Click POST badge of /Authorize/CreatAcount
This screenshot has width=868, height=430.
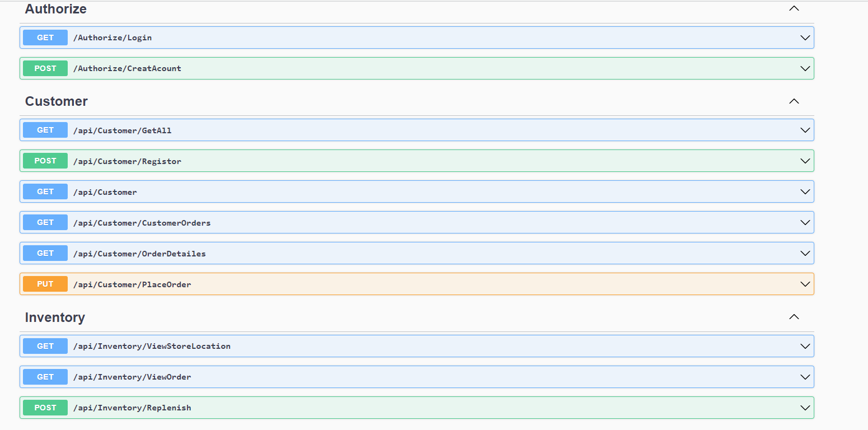(x=45, y=68)
